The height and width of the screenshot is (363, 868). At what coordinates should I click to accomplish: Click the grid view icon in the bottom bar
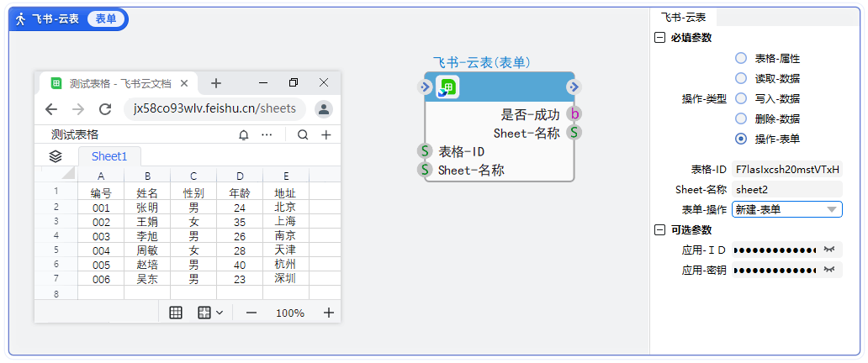tap(176, 313)
